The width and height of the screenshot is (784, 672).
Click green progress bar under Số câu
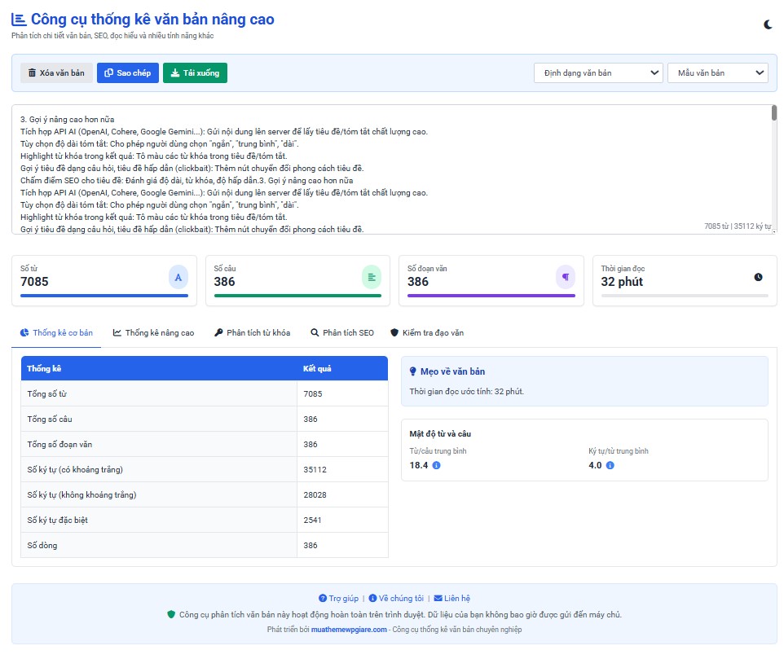coord(297,296)
